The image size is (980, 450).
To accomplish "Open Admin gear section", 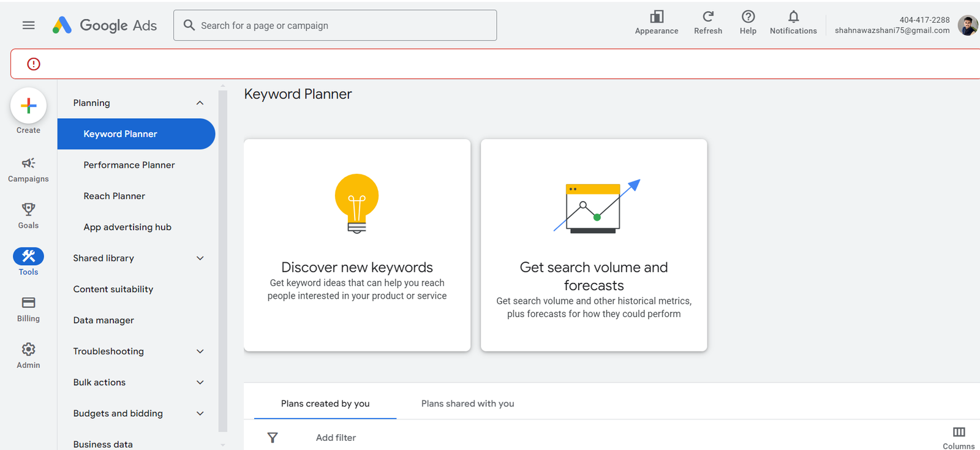I will click(x=28, y=356).
